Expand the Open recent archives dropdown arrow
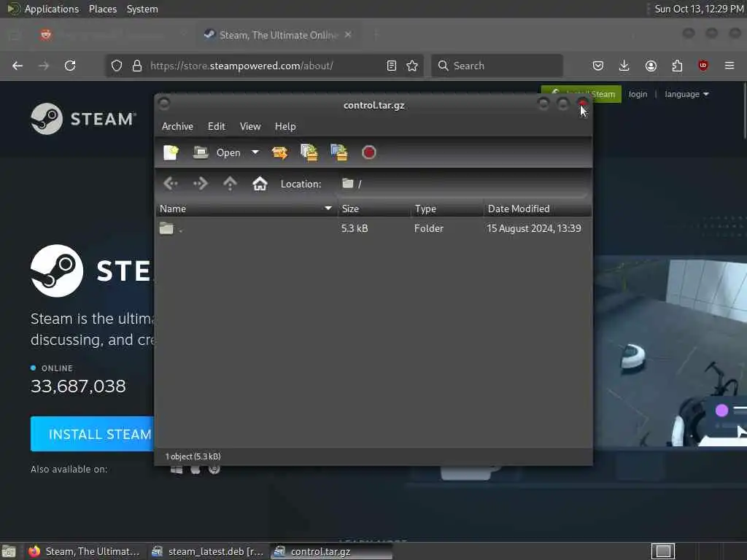 [255, 152]
